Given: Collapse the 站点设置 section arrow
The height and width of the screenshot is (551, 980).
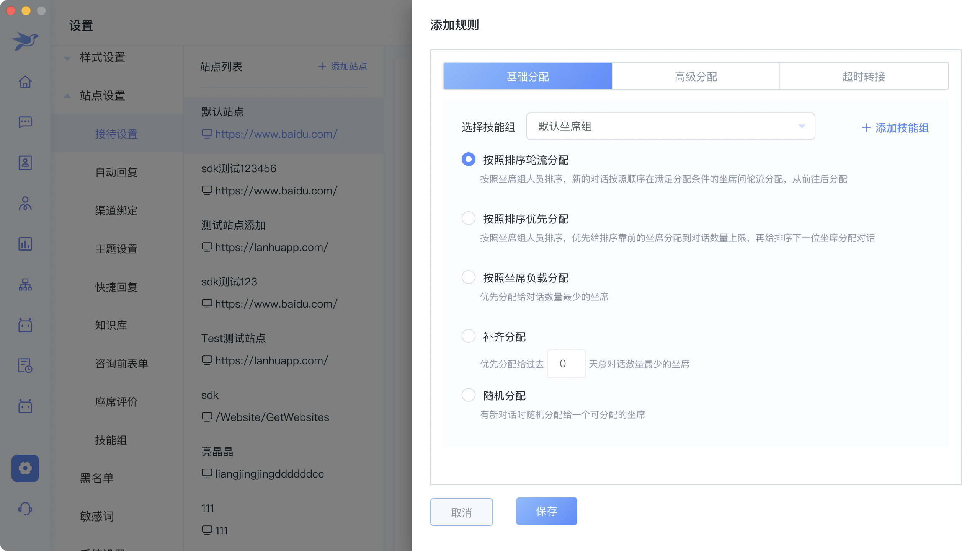Looking at the screenshot, I should (67, 96).
